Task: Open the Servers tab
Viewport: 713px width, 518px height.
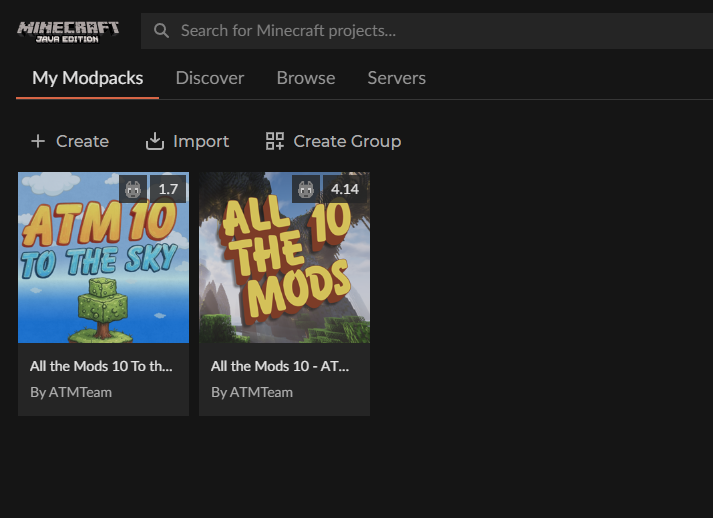Action: click(x=397, y=78)
